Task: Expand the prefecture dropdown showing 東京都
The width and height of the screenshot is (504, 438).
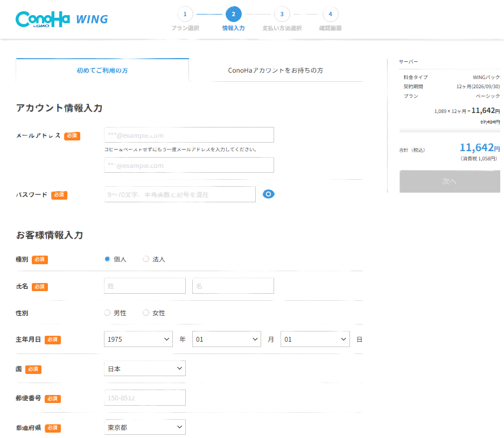Action: click(145, 428)
